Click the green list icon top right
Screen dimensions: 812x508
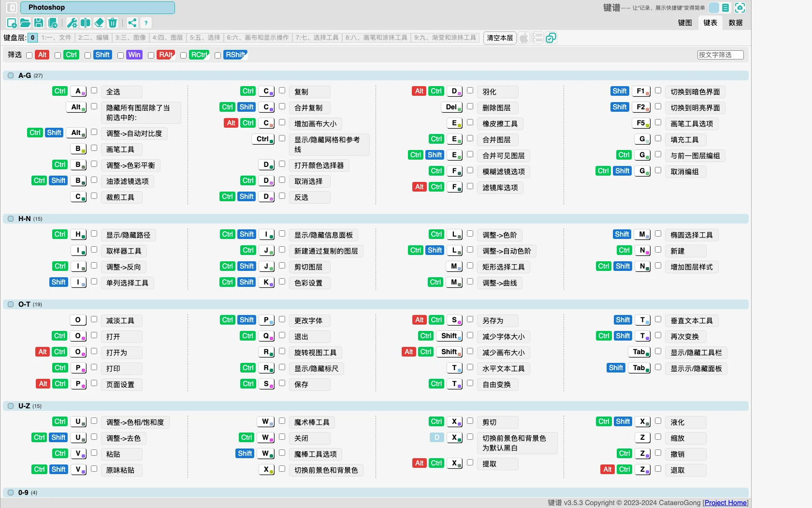click(x=725, y=8)
